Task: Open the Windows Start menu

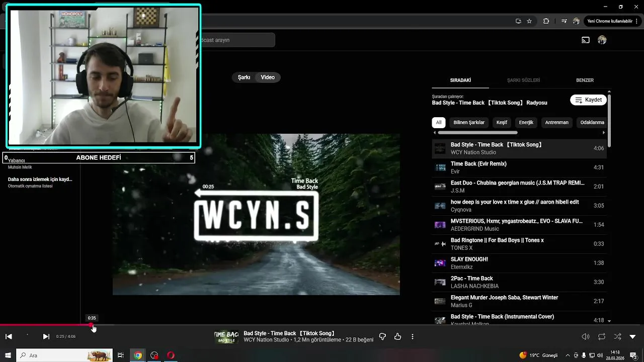Action: (8, 355)
